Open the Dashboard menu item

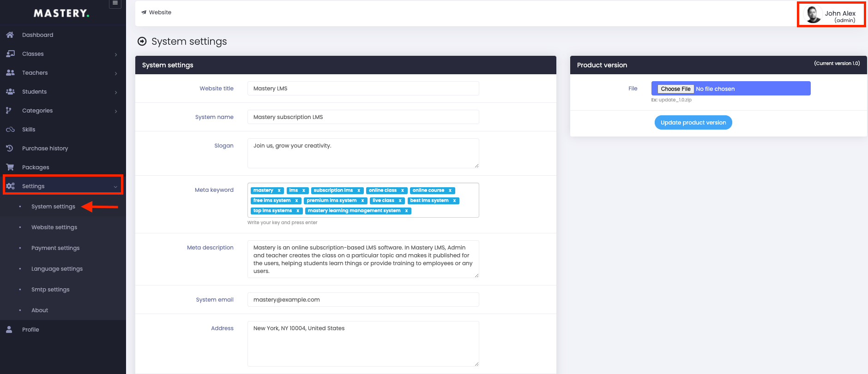pyautogui.click(x=63, y=35)
